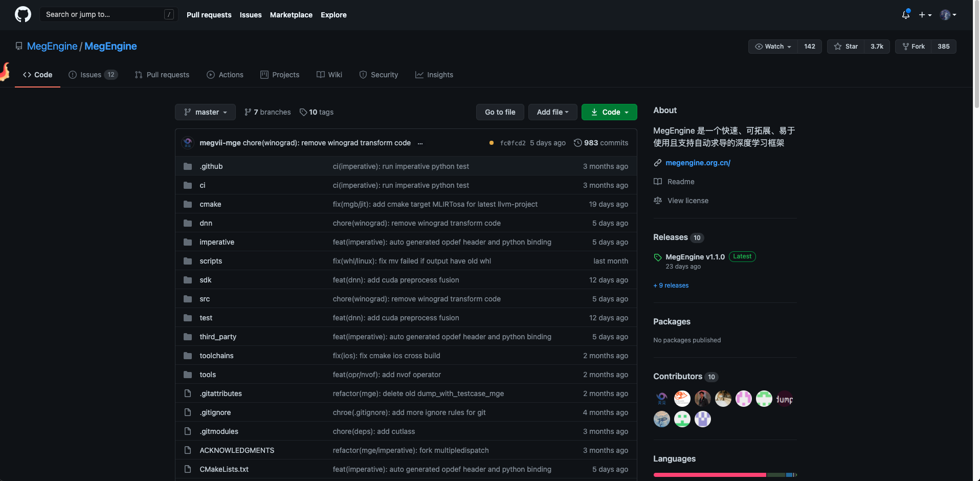This screenshot has height=481, width=980.
Task: Star the MegEngine repository
Action: click(845, 47)
